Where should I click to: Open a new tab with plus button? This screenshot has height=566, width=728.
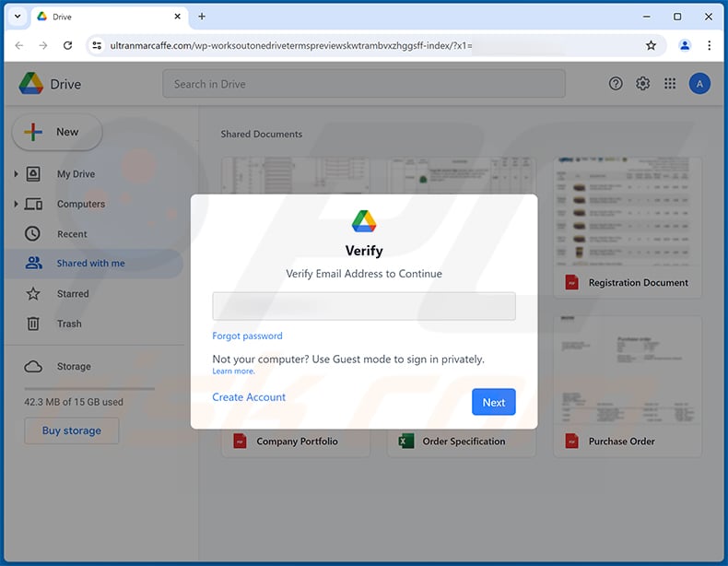tap(202, 17)
